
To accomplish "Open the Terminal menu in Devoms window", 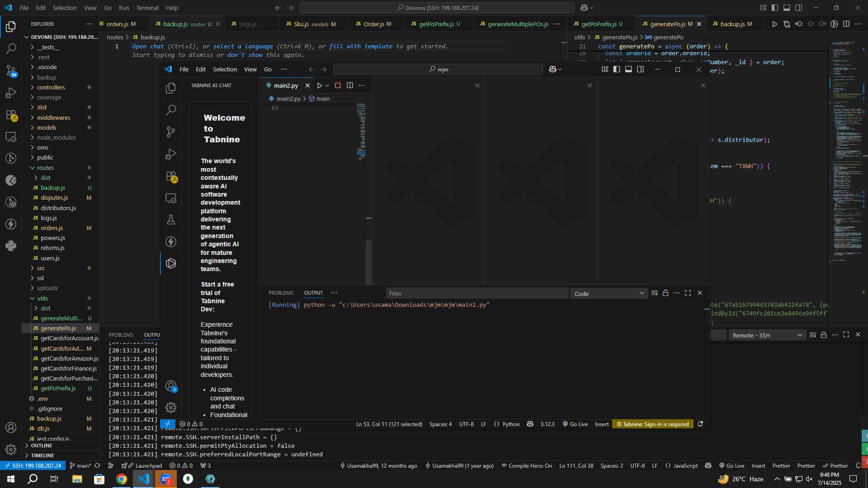I will (147, 8).
